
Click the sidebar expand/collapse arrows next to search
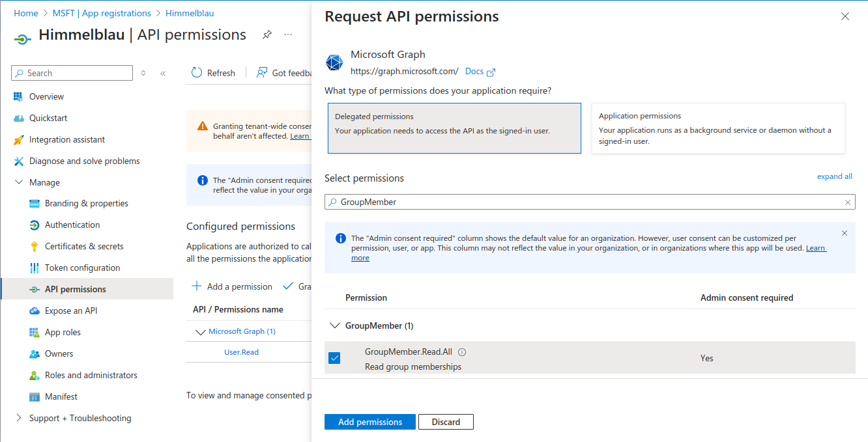pos(143,73)
